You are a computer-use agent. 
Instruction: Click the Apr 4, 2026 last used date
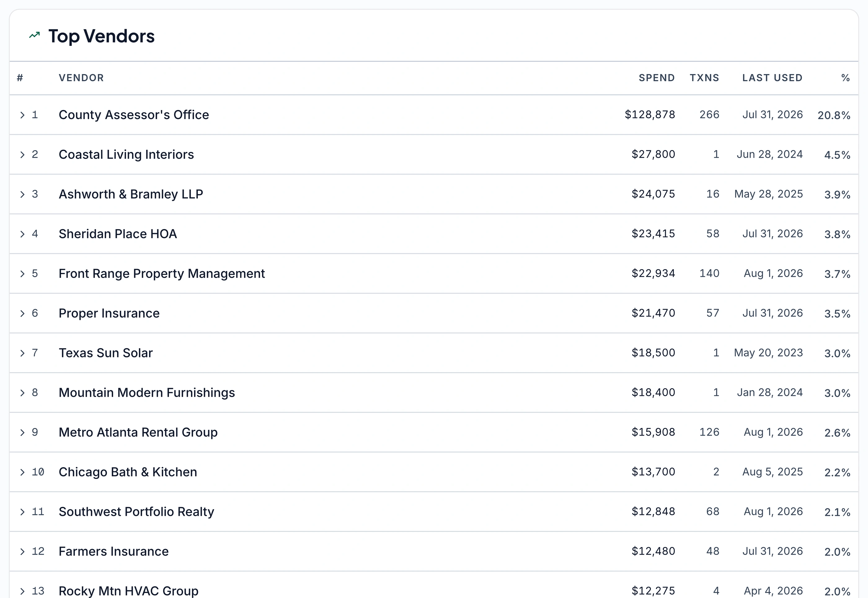coord(773,591)
